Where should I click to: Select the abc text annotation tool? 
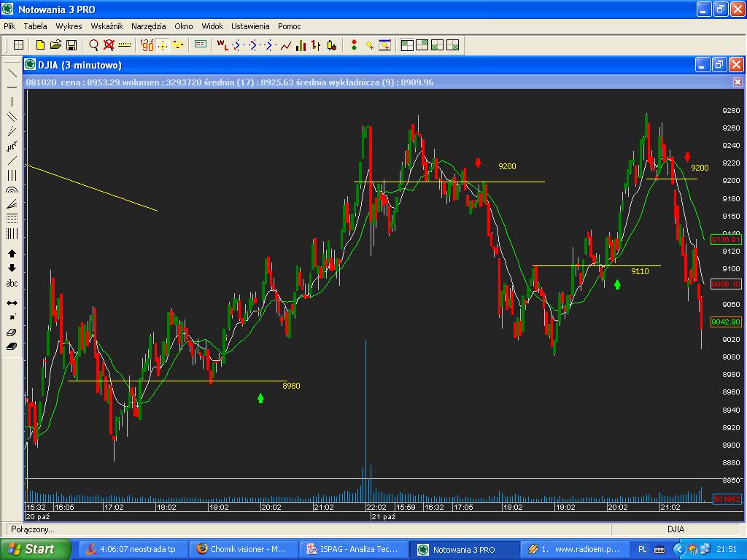[12, 283]
